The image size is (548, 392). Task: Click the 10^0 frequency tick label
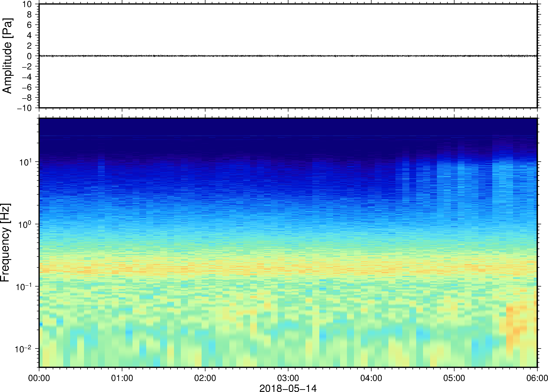pyautogui.click(x=25, y=224)
